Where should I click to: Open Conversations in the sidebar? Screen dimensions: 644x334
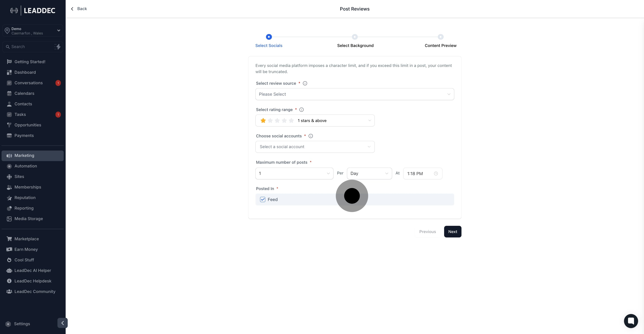[x=33, y=83]
